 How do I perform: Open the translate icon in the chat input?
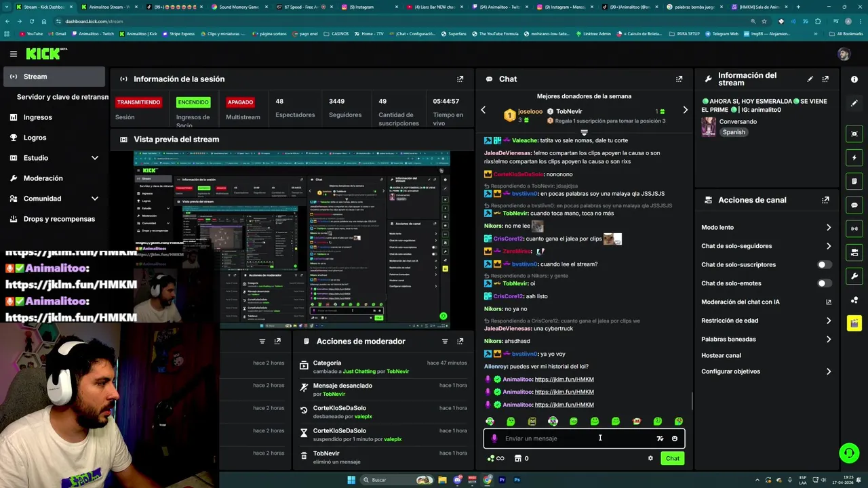(x=660, y=439)
